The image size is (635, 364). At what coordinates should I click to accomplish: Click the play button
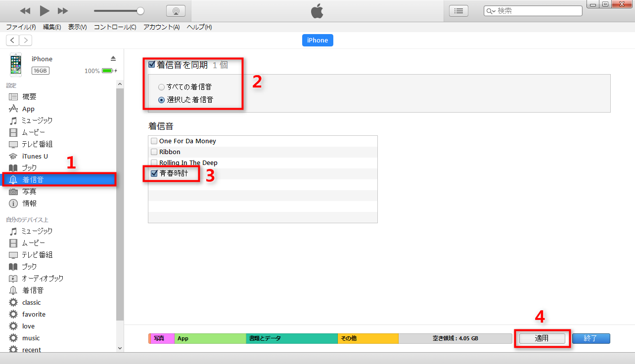(x=44, y=10)
